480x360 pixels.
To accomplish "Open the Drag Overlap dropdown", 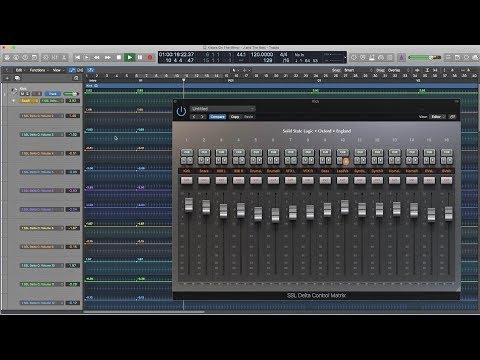I will tap(397, 70).
